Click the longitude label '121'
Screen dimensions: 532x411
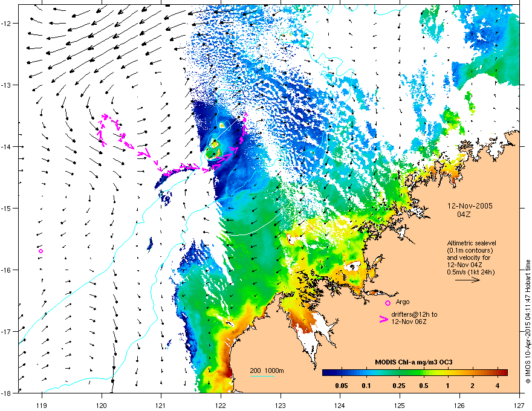click(161, 405)
